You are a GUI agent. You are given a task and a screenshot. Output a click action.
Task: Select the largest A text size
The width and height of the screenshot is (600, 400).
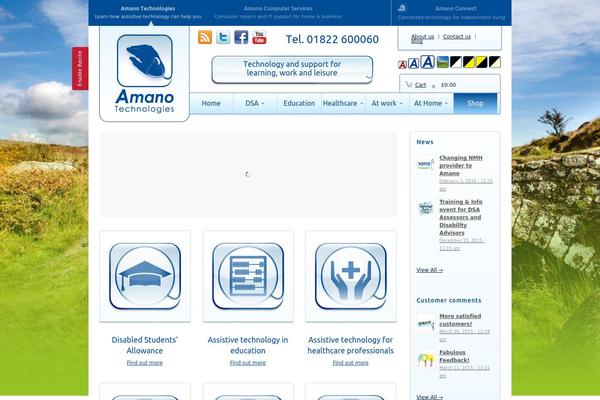pyautogui.click(x=427, y=62)
